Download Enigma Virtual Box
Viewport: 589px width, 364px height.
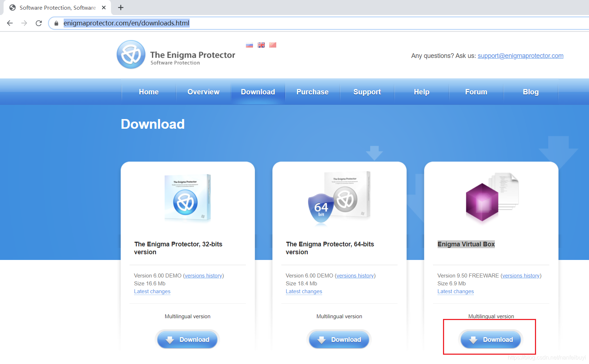click(491, 340)
